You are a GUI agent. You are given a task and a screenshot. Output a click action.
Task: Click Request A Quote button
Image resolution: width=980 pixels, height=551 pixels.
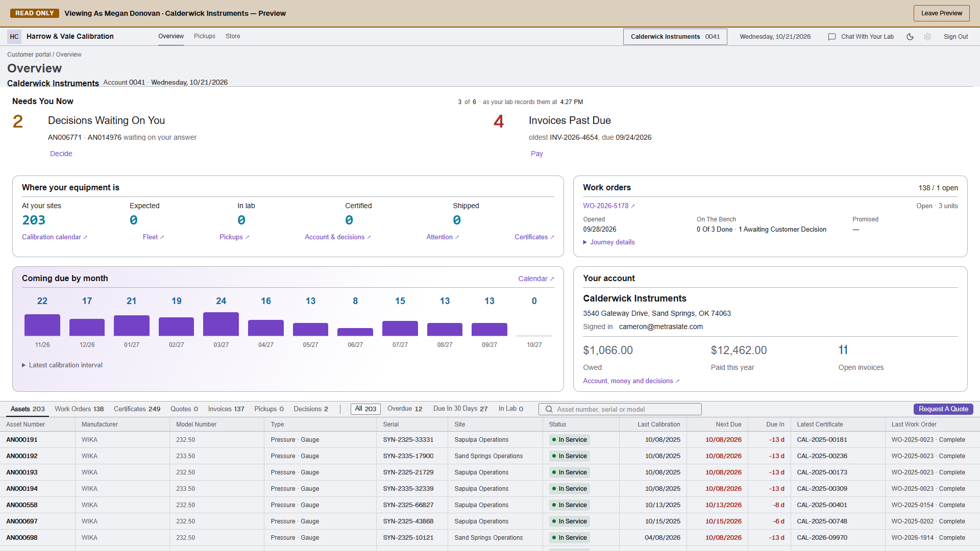click(943, 409)
